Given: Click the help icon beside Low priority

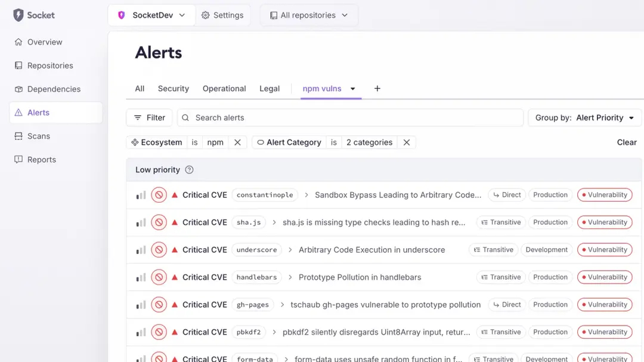Looking at the screenshot, I should point(189,170).
